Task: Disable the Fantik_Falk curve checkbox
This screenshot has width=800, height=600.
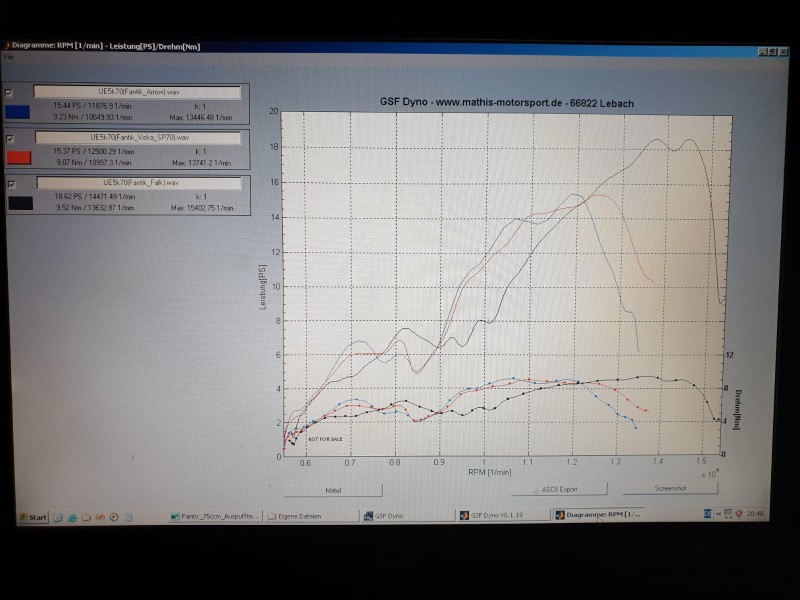Action: [10, 184]
